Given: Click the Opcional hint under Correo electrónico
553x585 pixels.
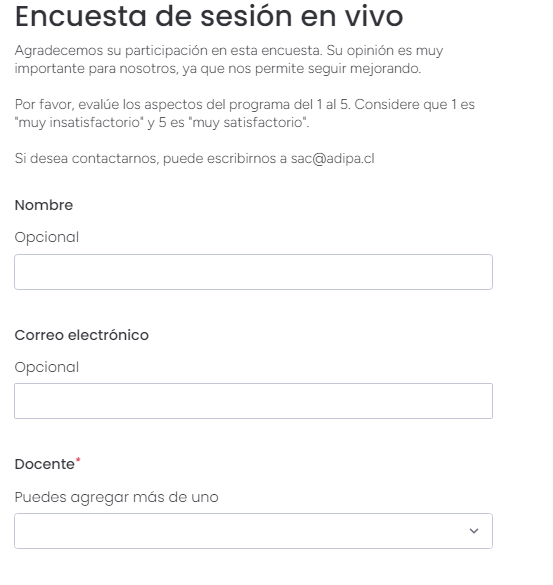Looking at the screenshot, I should coord(47,367).
